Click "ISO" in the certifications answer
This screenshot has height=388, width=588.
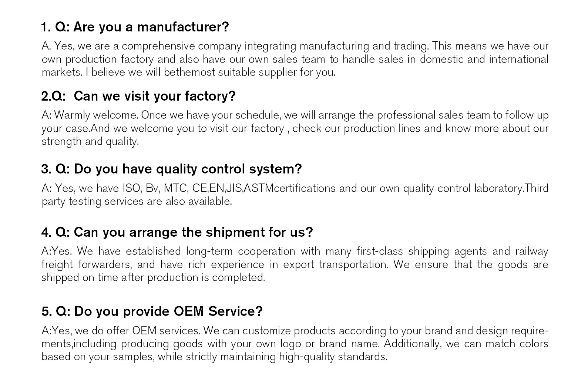click(x=131, y=188)
